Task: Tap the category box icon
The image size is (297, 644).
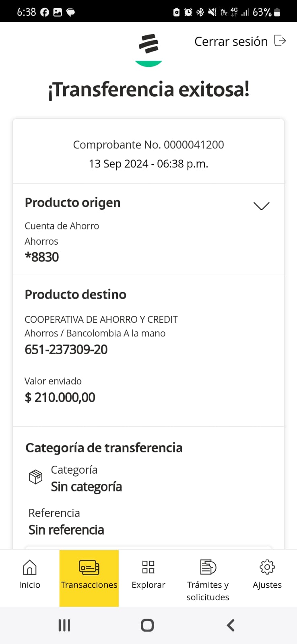Action: point(35,477)
